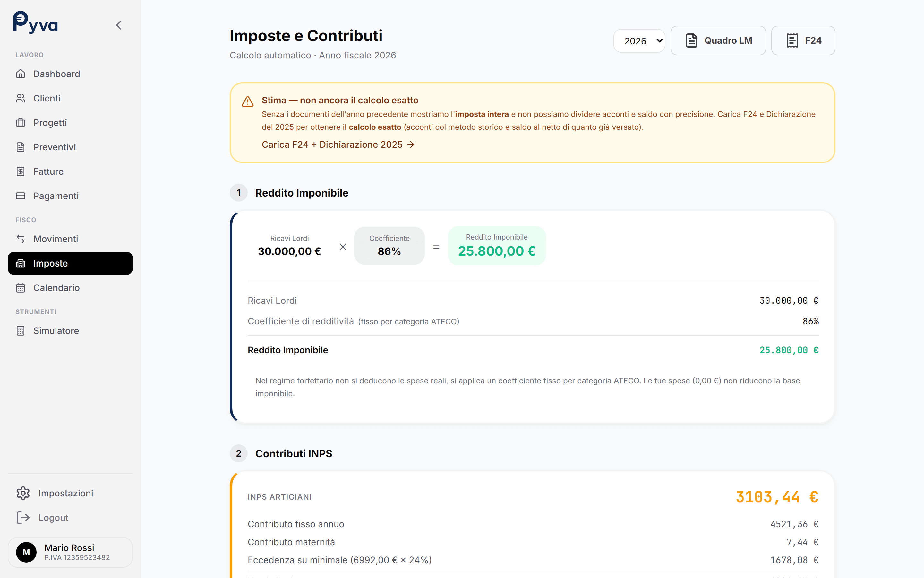The image size is (924, 578).
Task: Click the warning triangle icon in banner
Action: pos(248,101)
